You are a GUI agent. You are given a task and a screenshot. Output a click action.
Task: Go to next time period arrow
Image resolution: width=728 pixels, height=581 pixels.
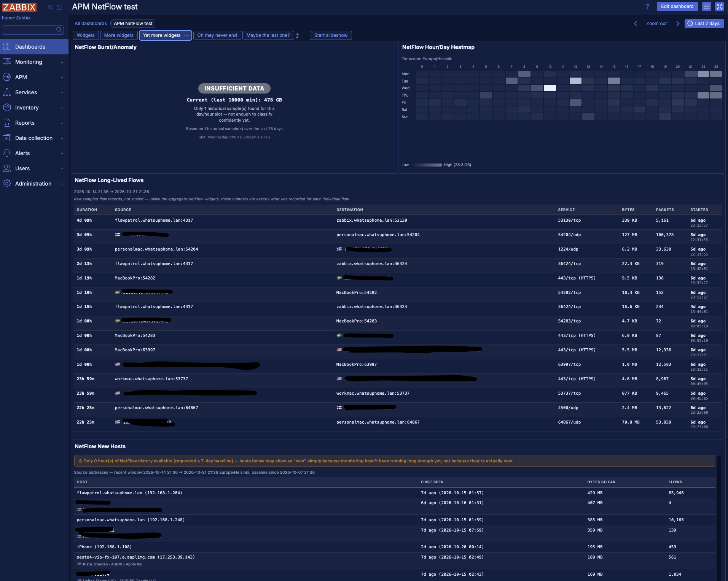click(x=678, y=24)
